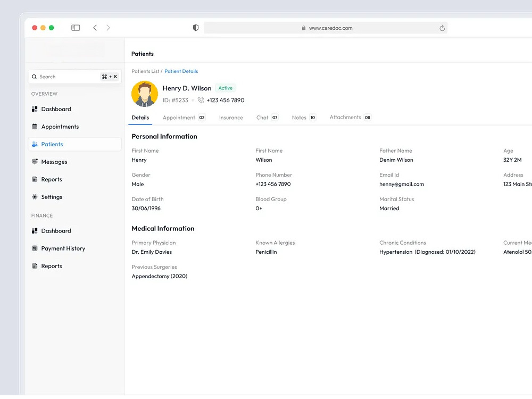532x399 pixels.
Task: Click the privacy shield icon
Action: coord(196,28)
